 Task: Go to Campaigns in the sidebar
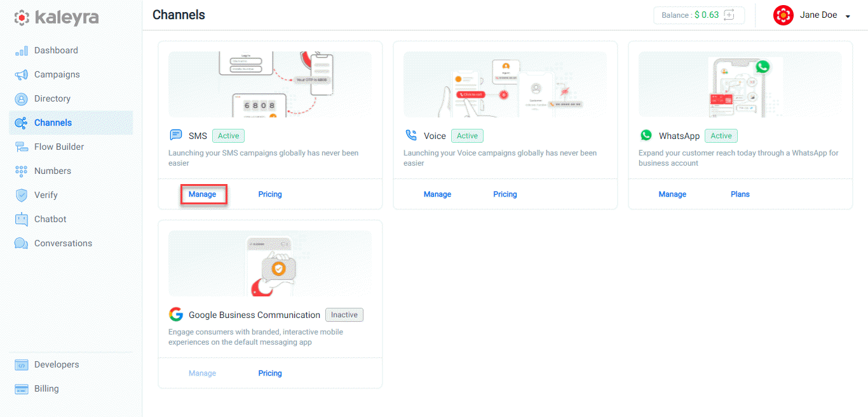57,74
